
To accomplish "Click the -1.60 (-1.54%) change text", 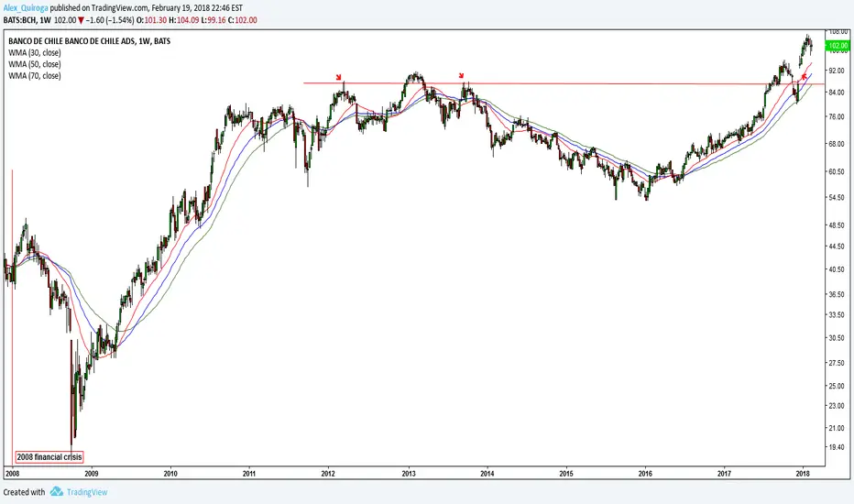I will tap(110, 20).
